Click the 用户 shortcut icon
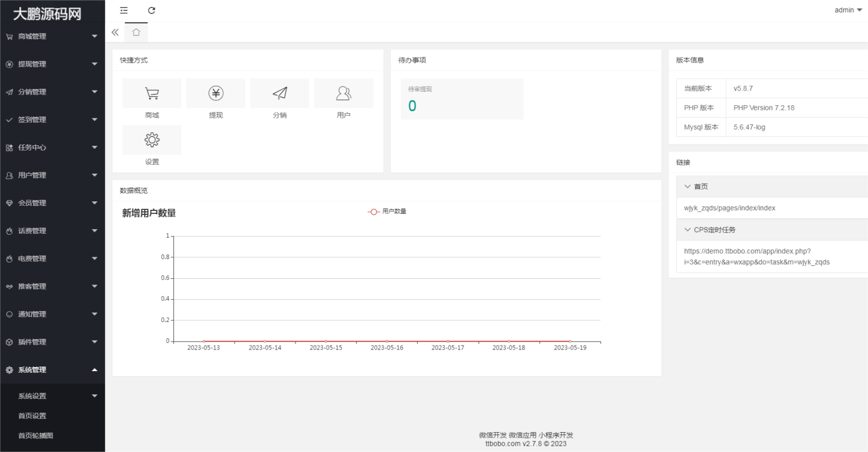868x452 pixels. (x=344, y=94)
